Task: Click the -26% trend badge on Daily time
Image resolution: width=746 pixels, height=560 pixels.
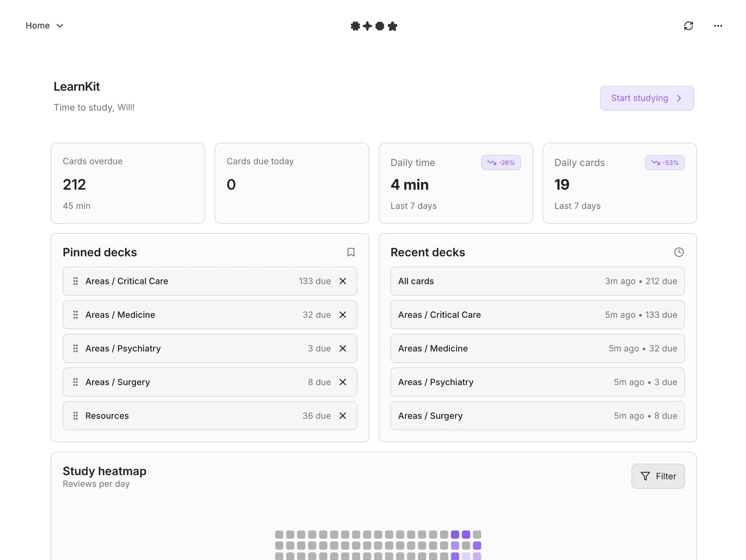Action: [x=501, y=162]
